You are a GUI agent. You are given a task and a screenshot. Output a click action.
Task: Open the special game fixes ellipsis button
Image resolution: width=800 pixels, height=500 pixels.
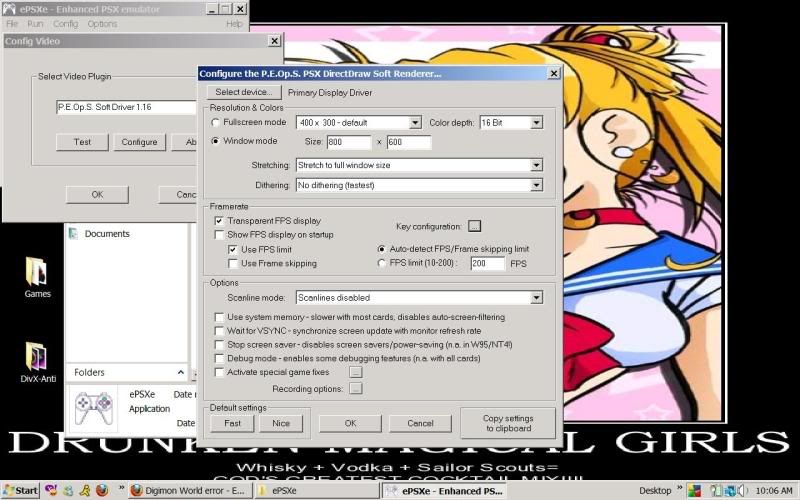[356, 372]
